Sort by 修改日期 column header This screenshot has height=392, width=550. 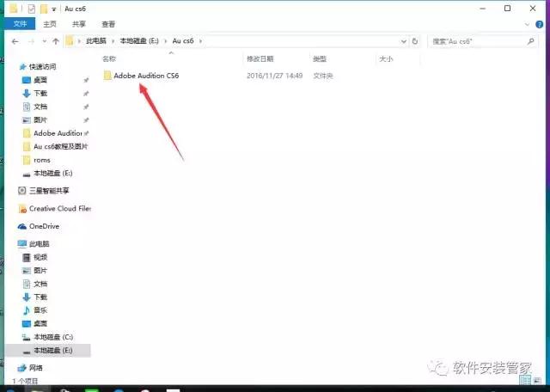(260, 59)
